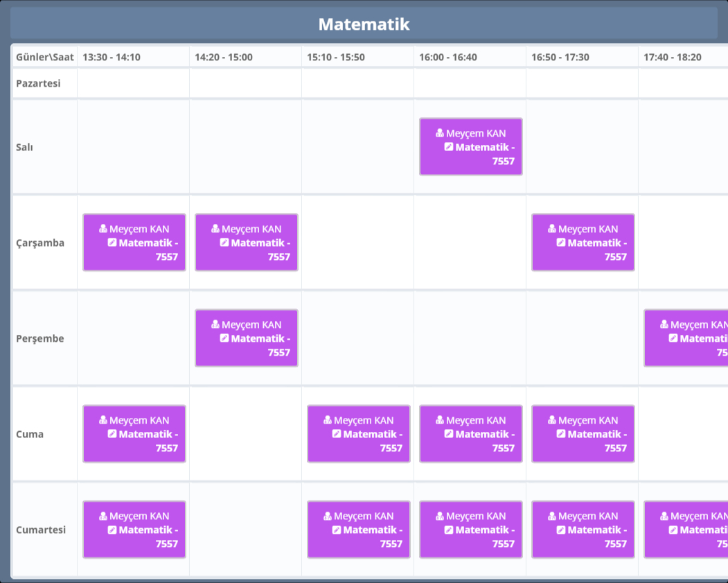Click teacher icon in Çarşamba 13:30 lesson card

click(x=103, y=229)
